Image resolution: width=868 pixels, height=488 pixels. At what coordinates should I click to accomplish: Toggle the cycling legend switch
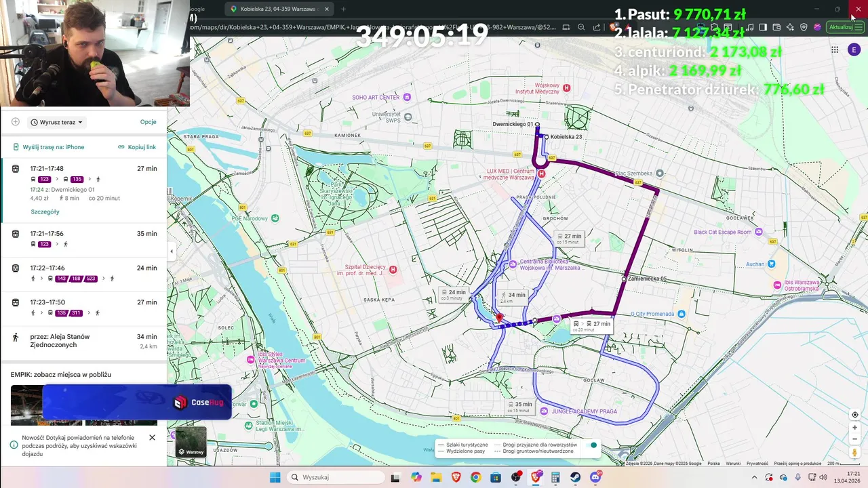[593, 445]
